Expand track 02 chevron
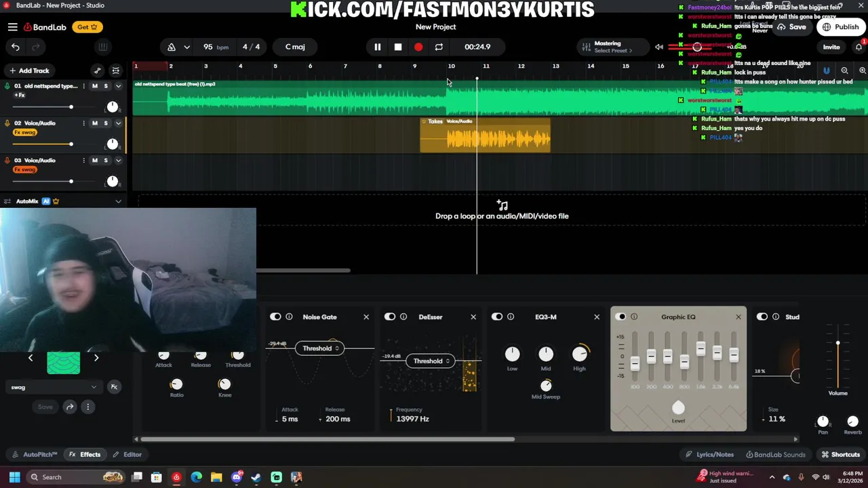 tap(118, 123)
